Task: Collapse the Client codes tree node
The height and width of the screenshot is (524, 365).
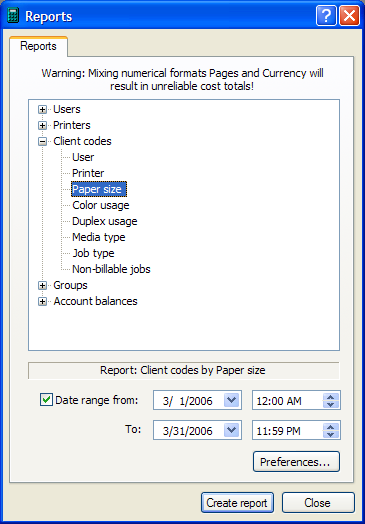Action: [42, 142]
